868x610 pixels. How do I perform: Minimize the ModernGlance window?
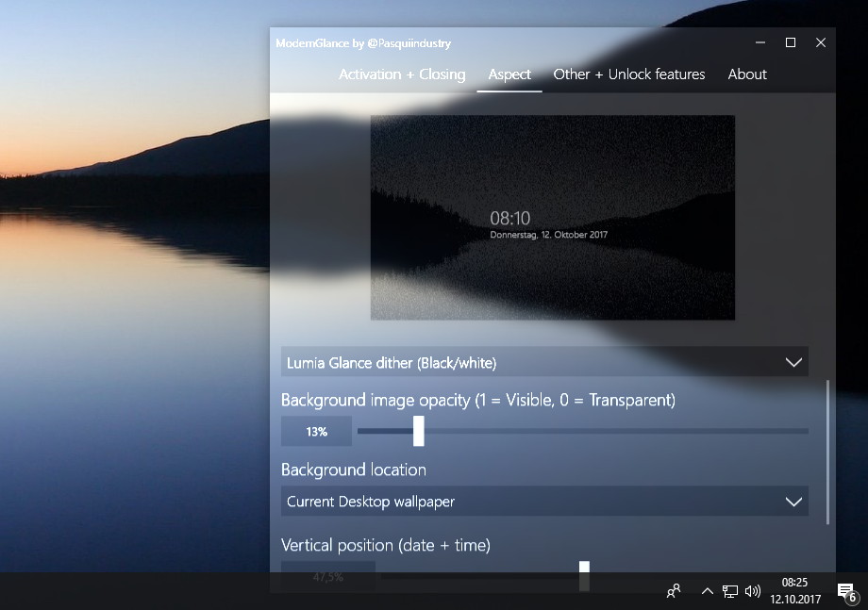760,42
